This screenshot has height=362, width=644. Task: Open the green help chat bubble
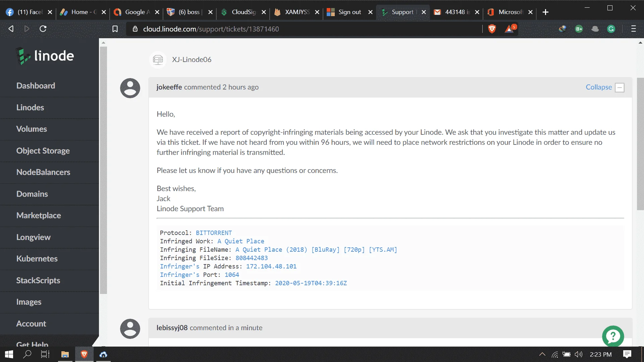[613, 336]
